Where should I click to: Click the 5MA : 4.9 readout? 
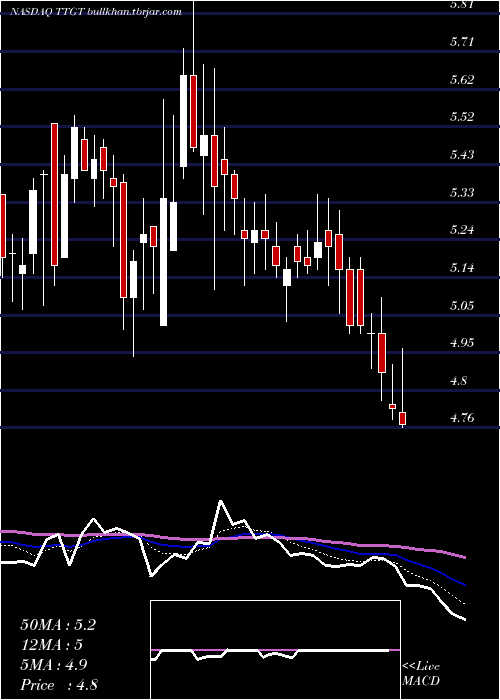point(54,665)
